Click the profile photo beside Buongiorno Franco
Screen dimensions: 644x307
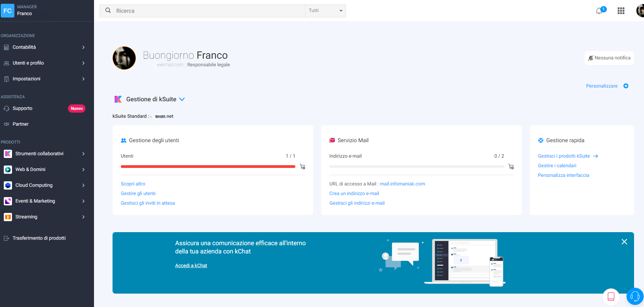124,58
